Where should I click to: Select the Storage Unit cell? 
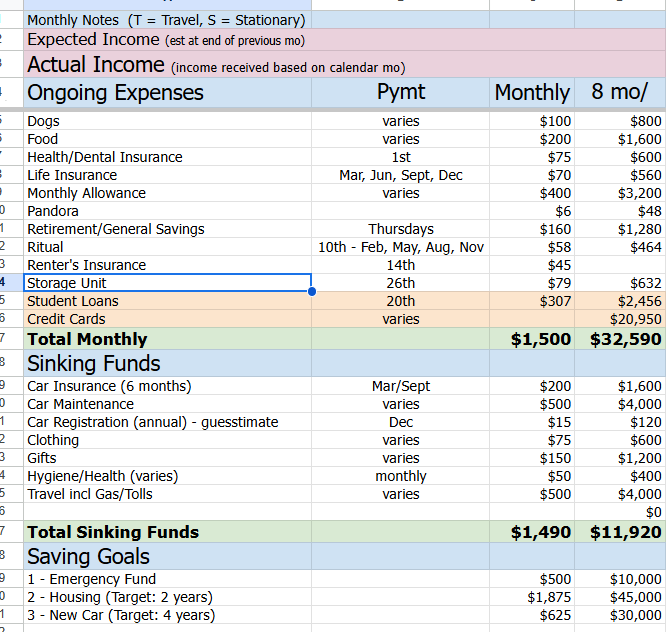pos(167,283)
